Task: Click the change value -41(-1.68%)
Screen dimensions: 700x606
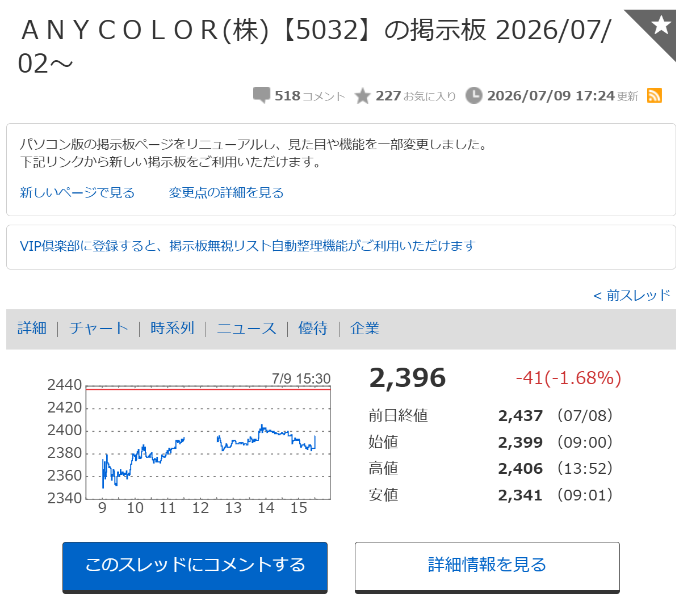Action: 568,378
